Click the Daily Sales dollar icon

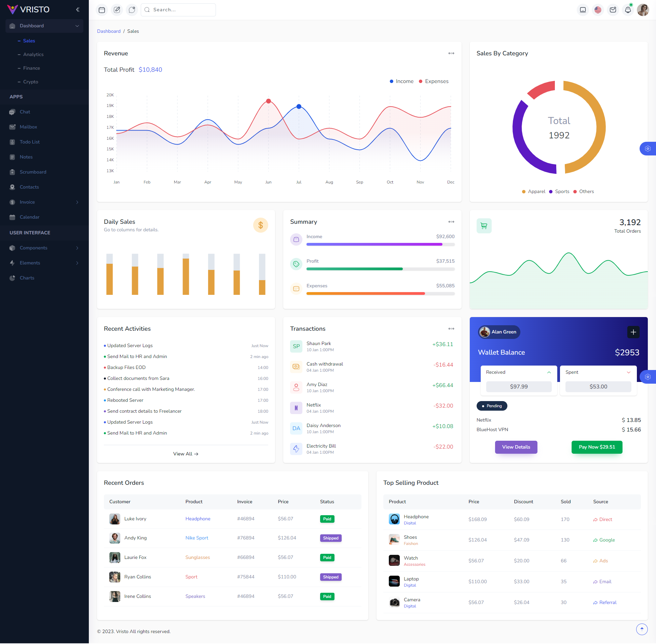(261, 225)
